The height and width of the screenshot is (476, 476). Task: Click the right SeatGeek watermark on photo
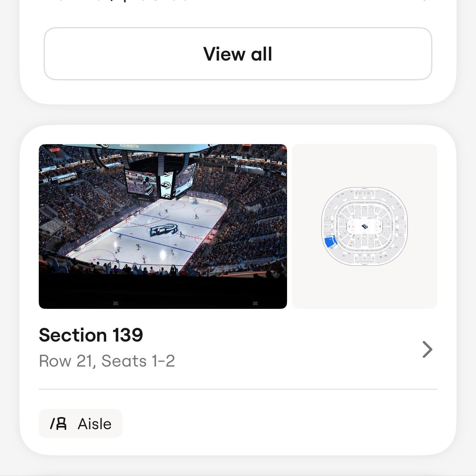tap(255, 303)
